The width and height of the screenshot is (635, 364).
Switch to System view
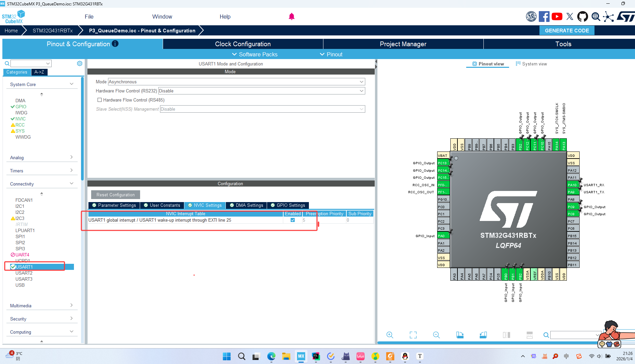point(531,64)
